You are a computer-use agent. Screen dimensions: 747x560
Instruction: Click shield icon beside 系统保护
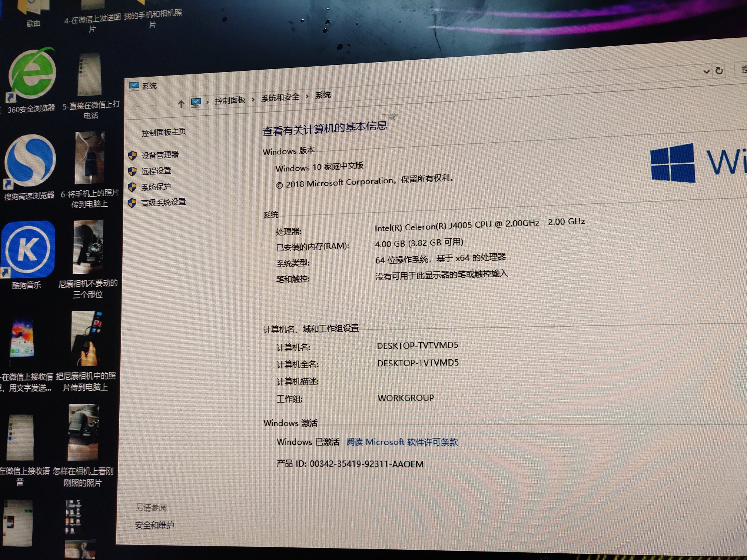pyautogui.click(x=132, y=187)
